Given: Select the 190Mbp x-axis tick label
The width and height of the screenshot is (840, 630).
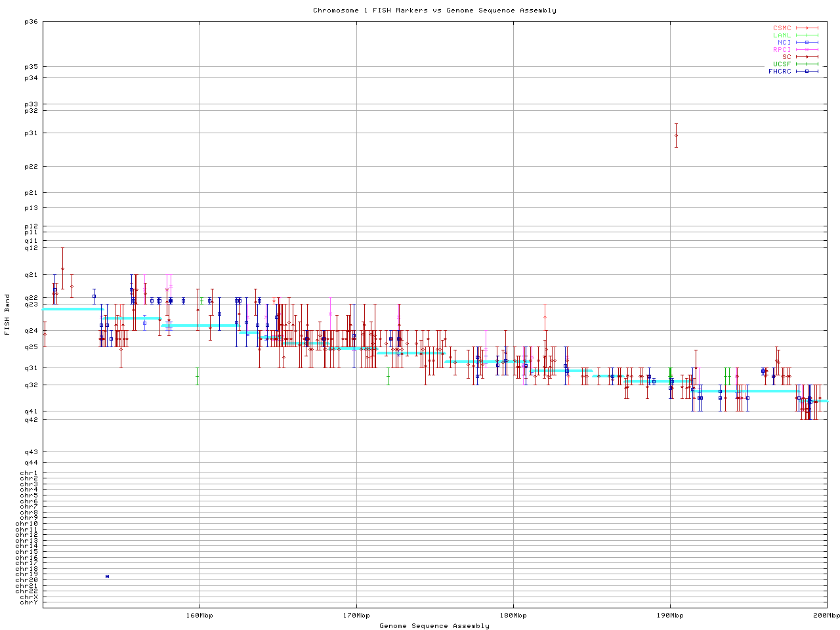Looking at the screenshot, I should click(670, 616).
